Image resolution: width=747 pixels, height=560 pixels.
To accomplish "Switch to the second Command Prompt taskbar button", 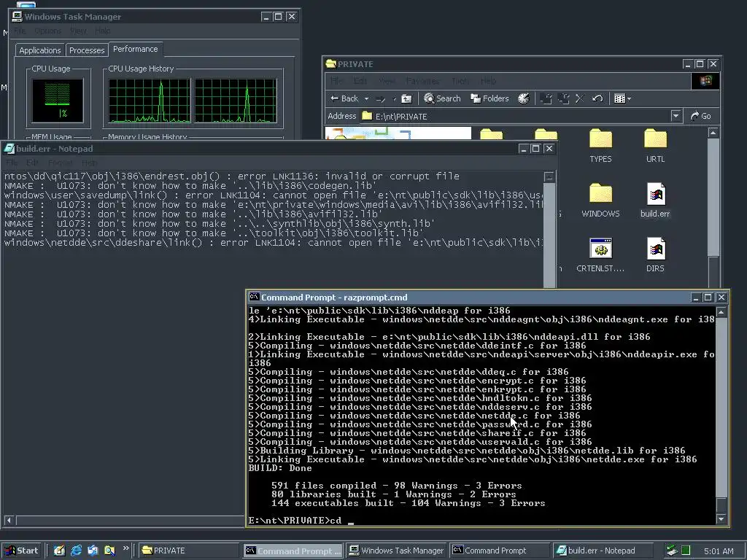I will pyautogui.click(x=499, y=551).
